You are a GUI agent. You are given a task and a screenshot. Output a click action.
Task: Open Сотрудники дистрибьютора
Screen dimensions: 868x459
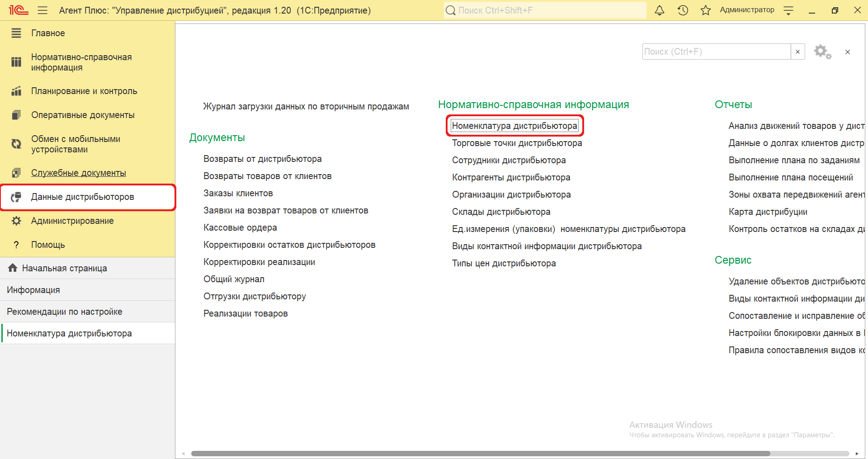click(509, 160)
